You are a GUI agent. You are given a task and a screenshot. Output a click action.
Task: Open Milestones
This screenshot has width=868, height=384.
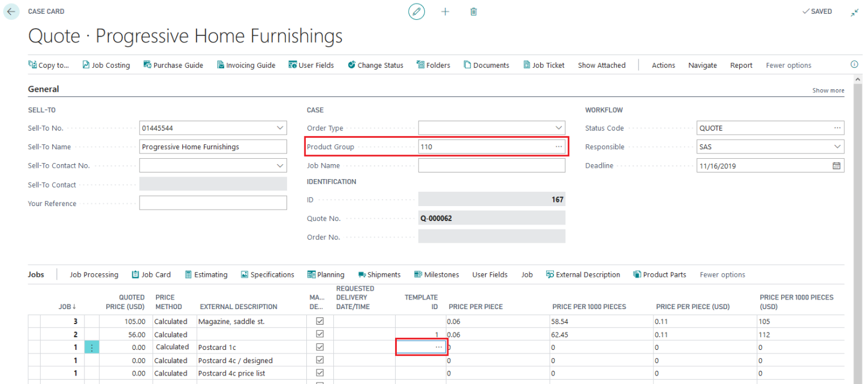point(436,275)
